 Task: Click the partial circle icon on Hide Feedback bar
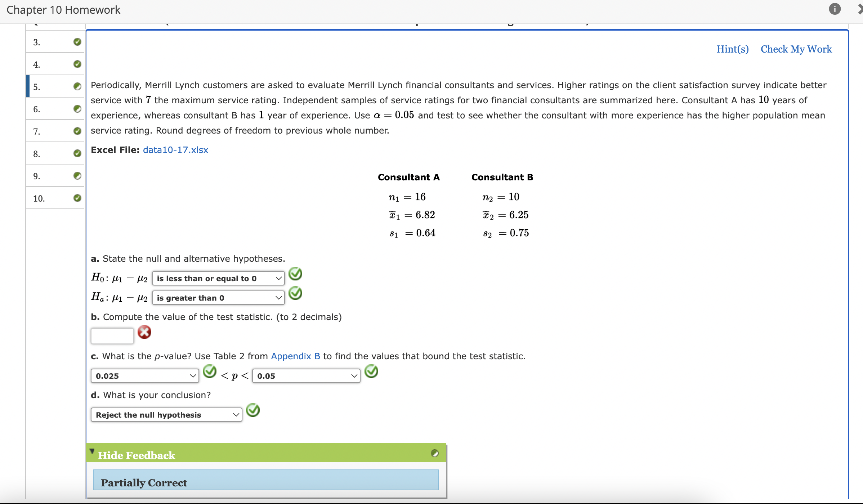coord(435,453)
